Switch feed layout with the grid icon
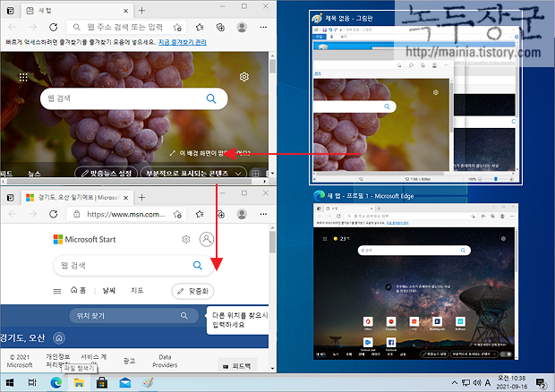The image size is (555, 392). (x=255, y=174)
